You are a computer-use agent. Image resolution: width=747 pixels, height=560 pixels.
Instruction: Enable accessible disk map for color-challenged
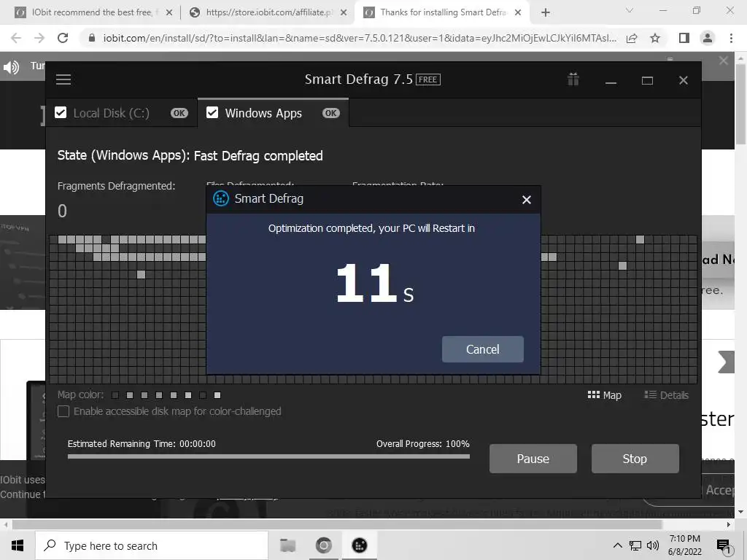pyautogui.click(x=63, y=411)
